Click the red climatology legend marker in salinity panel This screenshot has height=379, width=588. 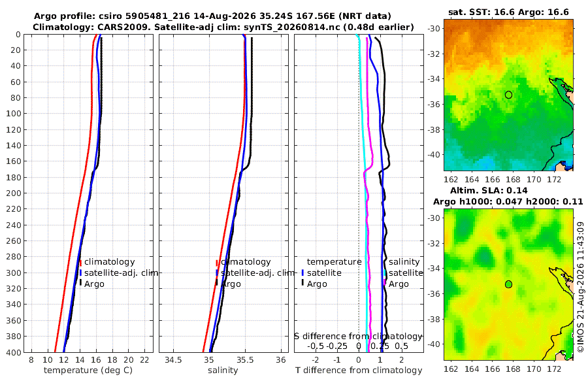coord(217,262)
